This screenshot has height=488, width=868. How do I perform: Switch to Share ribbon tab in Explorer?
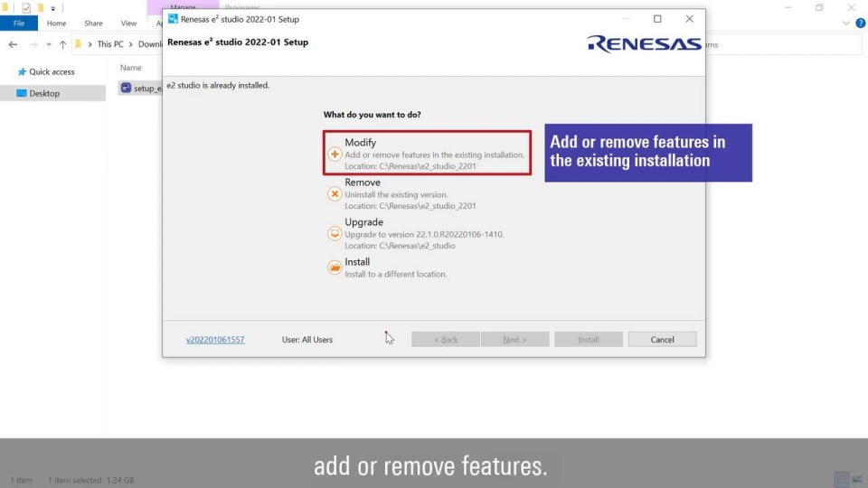tap(93, 23)
